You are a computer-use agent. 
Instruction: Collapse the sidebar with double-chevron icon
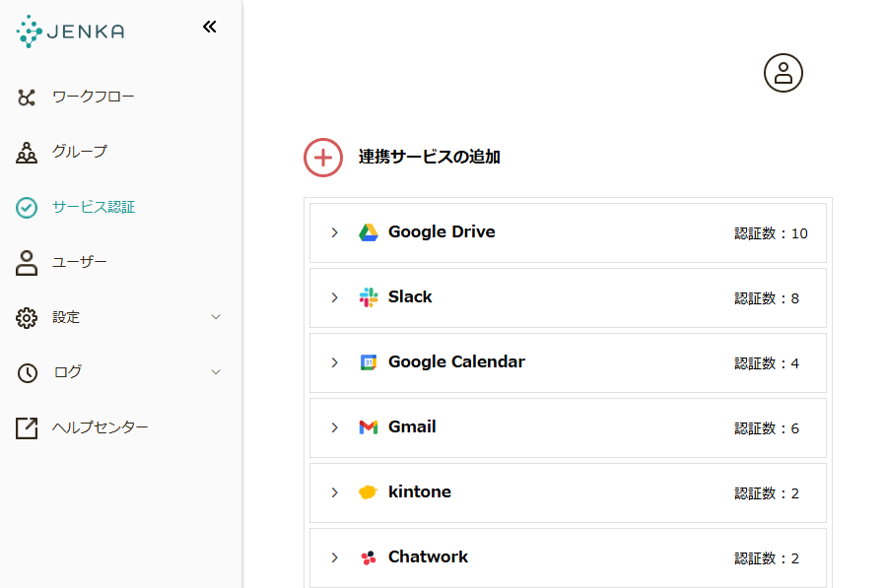click(x=210, y=27)
